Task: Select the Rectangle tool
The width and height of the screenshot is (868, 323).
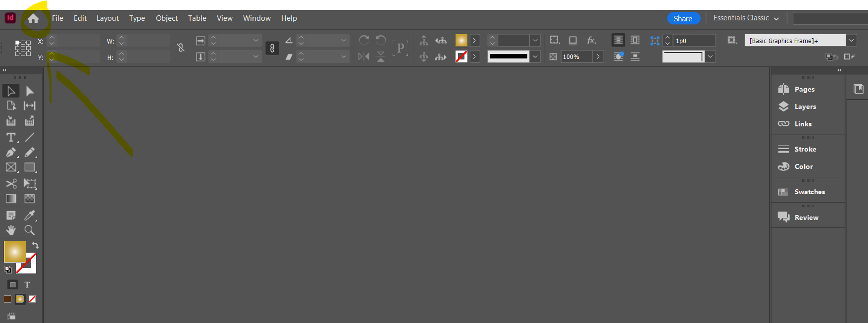Action: [x=30, y=167]
